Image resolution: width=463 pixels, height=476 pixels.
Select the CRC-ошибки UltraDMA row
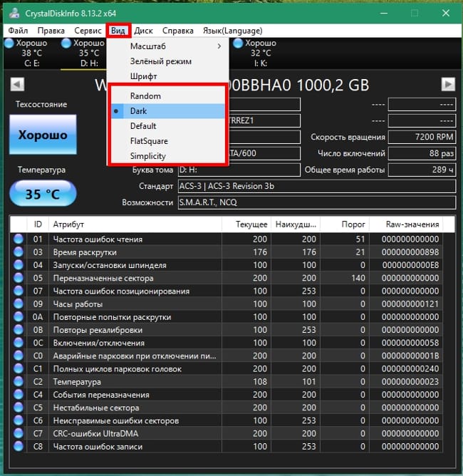[x=227, y=433]
